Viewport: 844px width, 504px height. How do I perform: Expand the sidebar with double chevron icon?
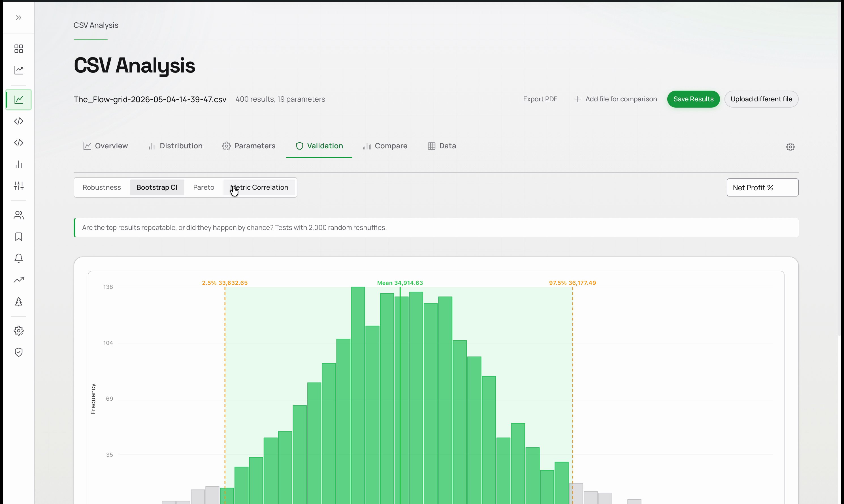pos(19,18)
